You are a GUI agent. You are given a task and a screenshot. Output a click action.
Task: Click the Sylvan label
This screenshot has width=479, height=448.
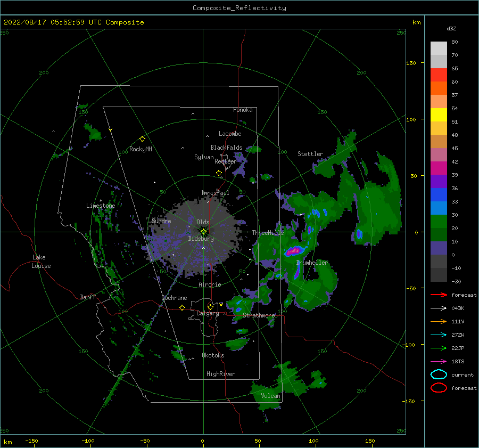(x=204, y=157)
